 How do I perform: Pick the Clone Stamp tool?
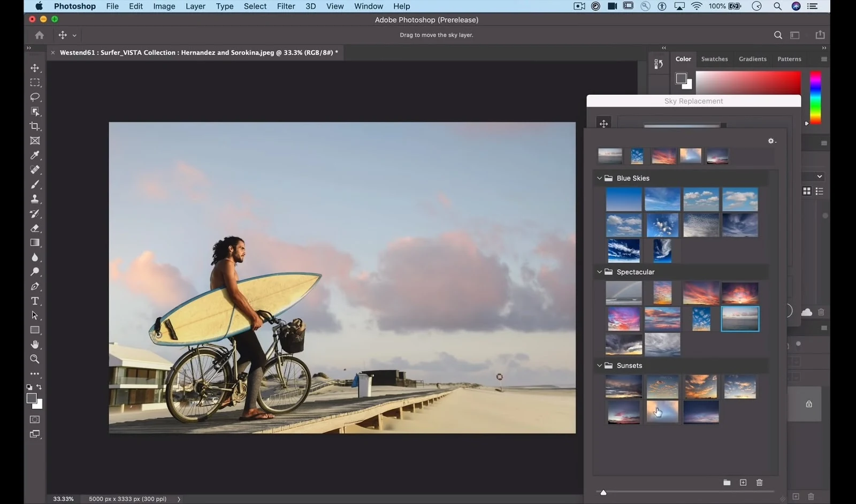35,198
